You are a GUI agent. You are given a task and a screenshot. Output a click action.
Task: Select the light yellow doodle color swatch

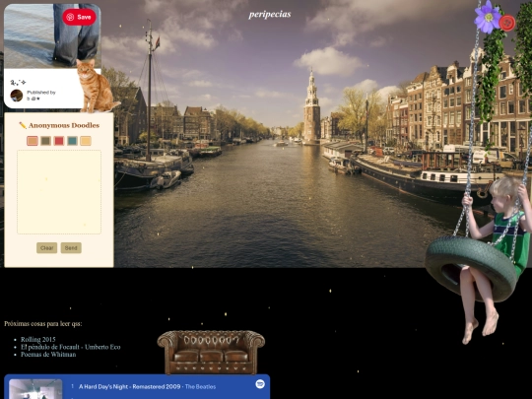pyautogui.click(x=86, y=141)
